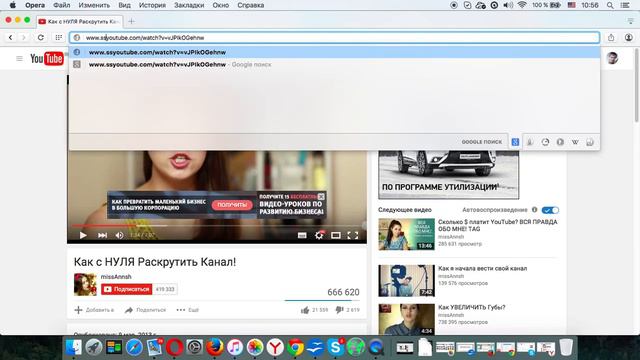The image size is (640, 360).
Task: Click the volume icon in the menu bar
Action: pos(508,5)
